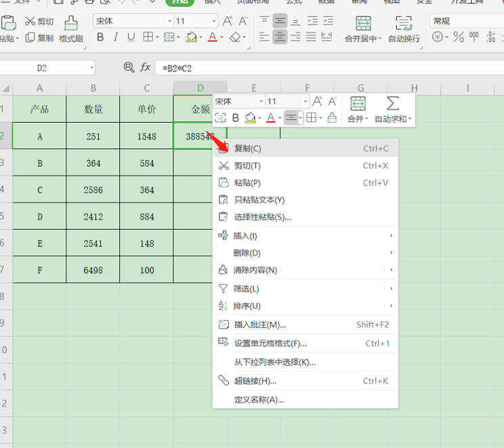Click the formula bar magnifier icon
Viewport: 504px width, 448px height.
point(129,68)
